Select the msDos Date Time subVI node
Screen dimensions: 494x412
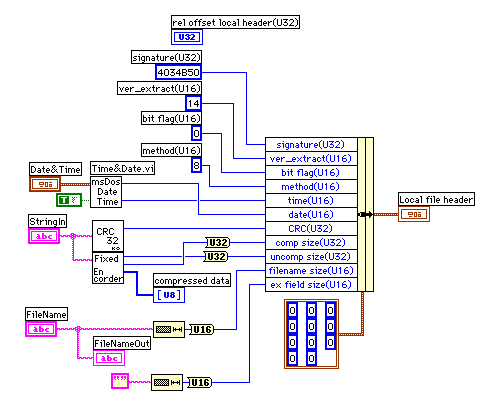pyautogui.click(x=106, y=192)
